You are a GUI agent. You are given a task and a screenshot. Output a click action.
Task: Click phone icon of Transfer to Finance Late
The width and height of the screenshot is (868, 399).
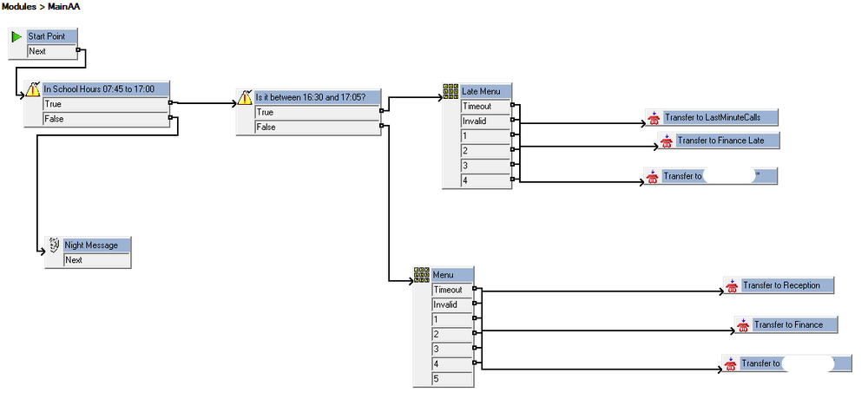click(x=667, y=141)
